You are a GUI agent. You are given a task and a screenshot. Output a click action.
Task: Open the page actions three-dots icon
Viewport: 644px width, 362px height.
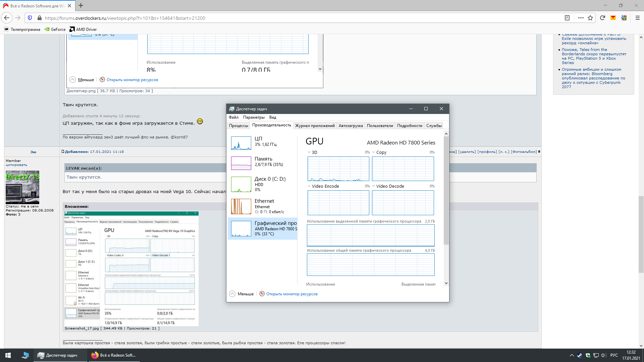click(581, 18)
